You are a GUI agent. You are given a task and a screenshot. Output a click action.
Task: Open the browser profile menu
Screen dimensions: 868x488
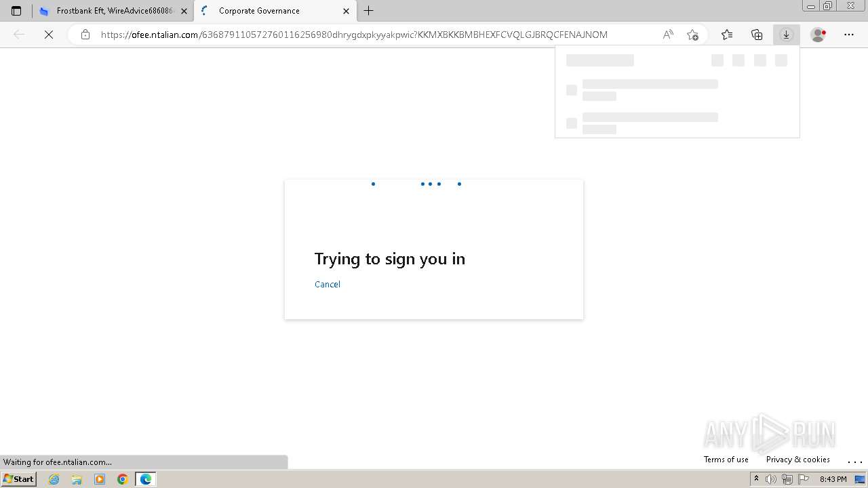[818, 35]
